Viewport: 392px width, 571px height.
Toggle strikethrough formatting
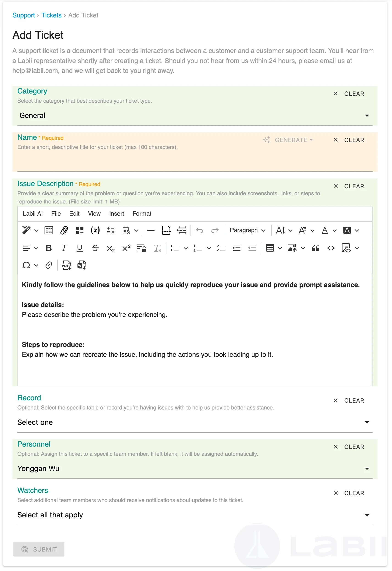click(95, 248)
